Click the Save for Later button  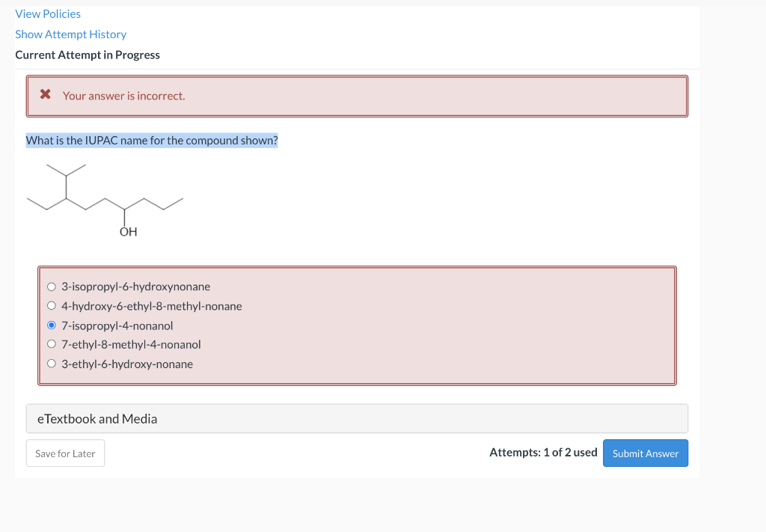coord(65,453)
